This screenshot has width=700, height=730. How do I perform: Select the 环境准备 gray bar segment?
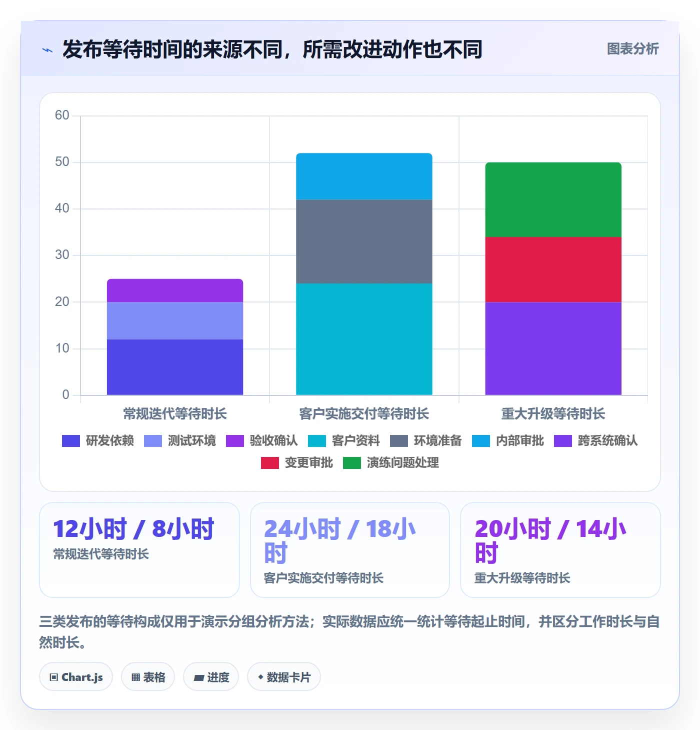tap(364, 241)
